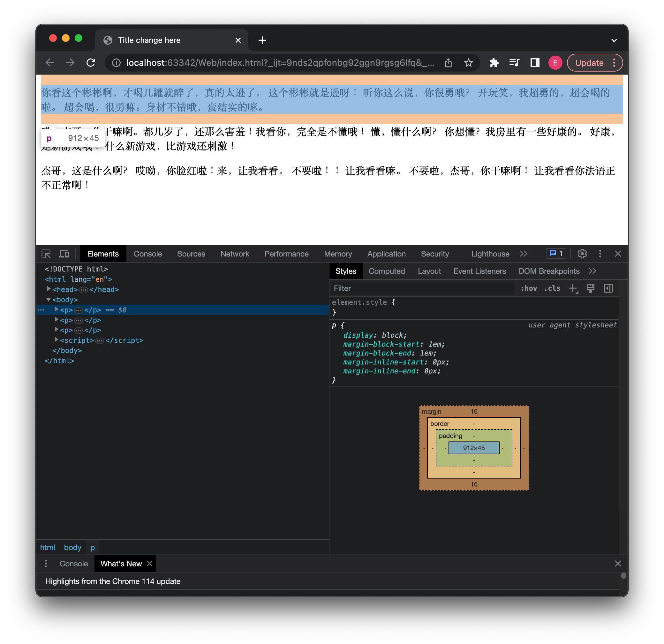This screenshot has height=644, width=664.
Task: Reload the current page
Action: (x=91, y=63)
